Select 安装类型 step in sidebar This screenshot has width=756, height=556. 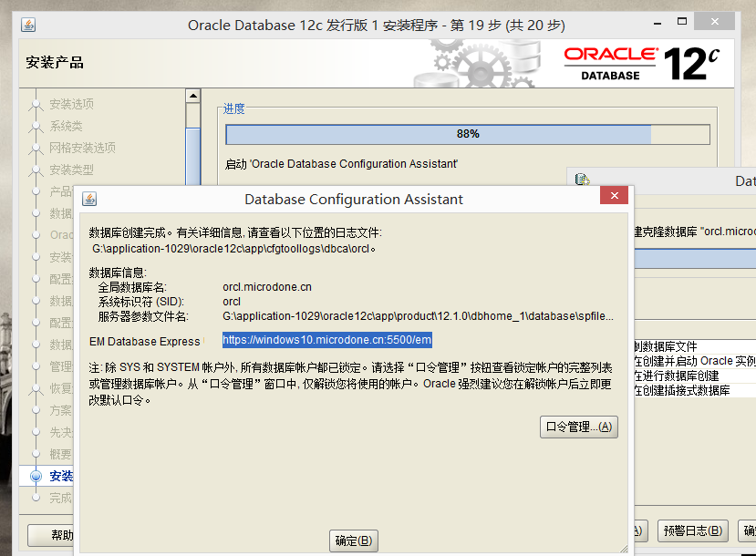71,170
